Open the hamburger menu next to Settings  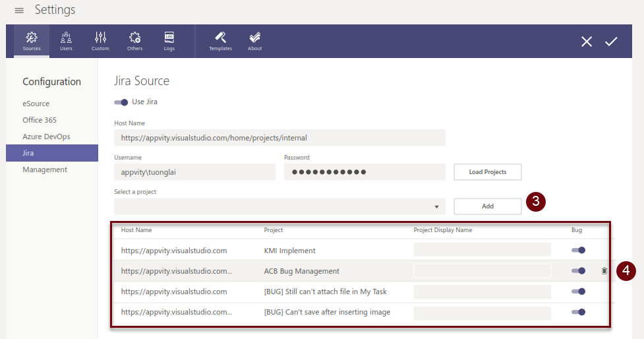(x=19, y=11)
